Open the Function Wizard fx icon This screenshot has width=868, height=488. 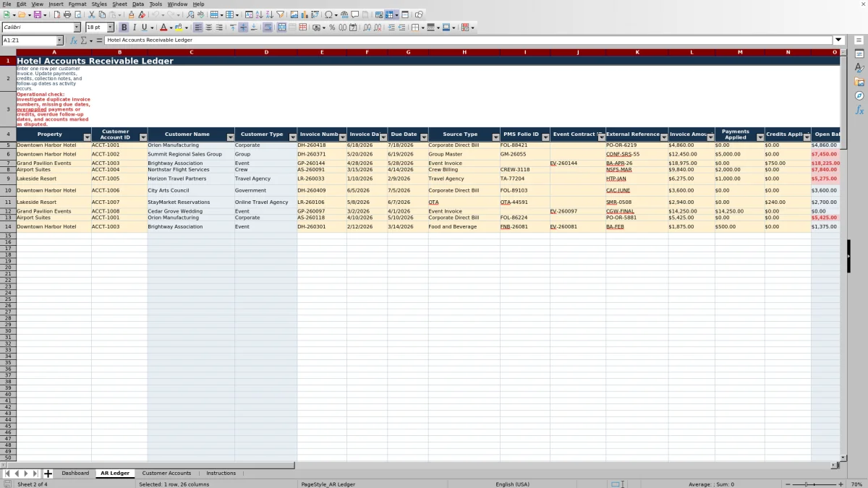tap(73, 40)
